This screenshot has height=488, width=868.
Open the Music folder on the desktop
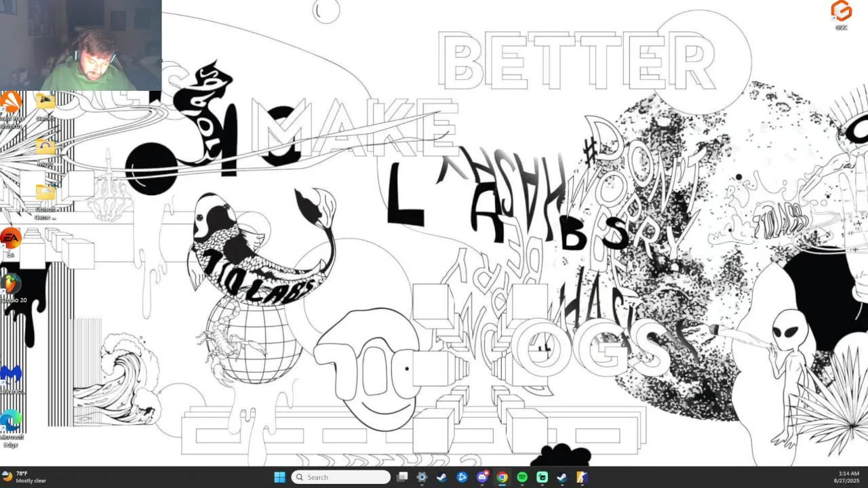click(45, 152)
